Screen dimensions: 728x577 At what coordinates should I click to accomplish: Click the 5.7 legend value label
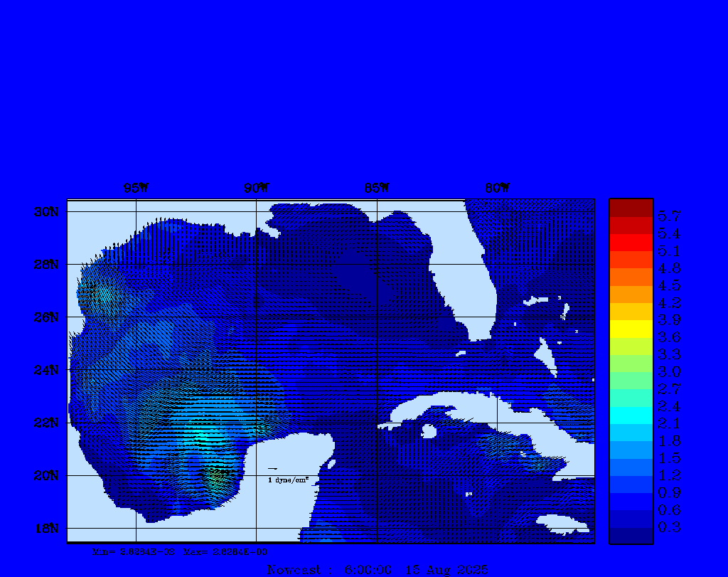click(669, 216)
